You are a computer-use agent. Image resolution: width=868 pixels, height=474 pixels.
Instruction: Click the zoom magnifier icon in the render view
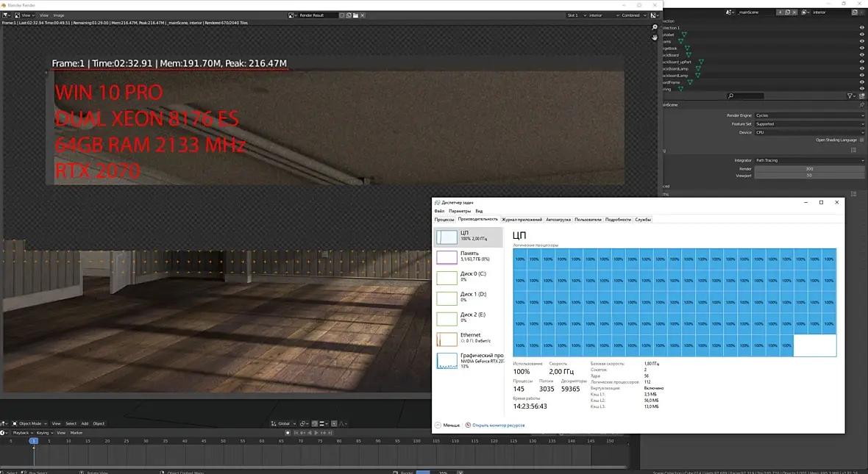[x=655, y=27]
